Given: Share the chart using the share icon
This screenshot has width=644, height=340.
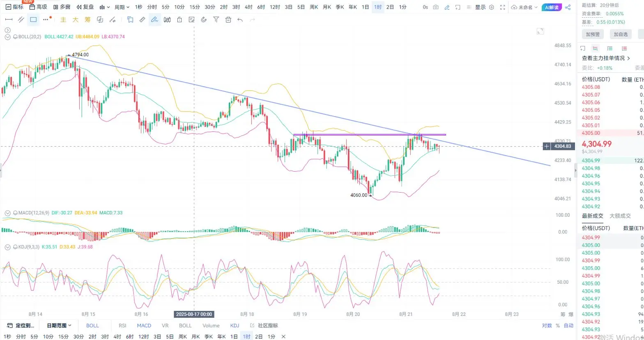Looking at the screenshot, I should (568, 7).
